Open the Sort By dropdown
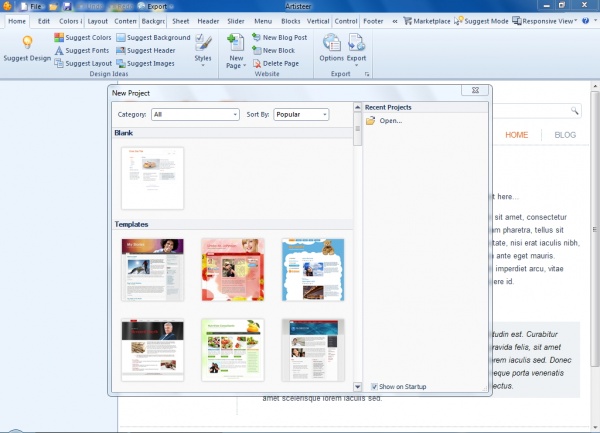The width and height of the screenshot is (600, 433). 301,114
